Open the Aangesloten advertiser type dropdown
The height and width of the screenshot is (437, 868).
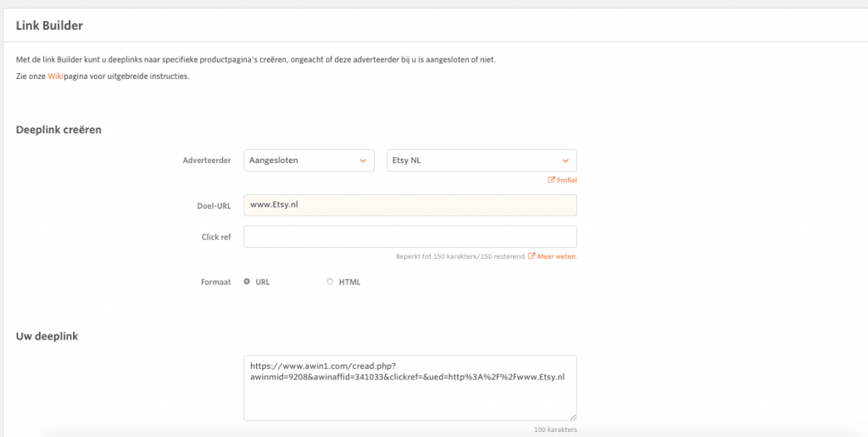[x=309, y=160]
